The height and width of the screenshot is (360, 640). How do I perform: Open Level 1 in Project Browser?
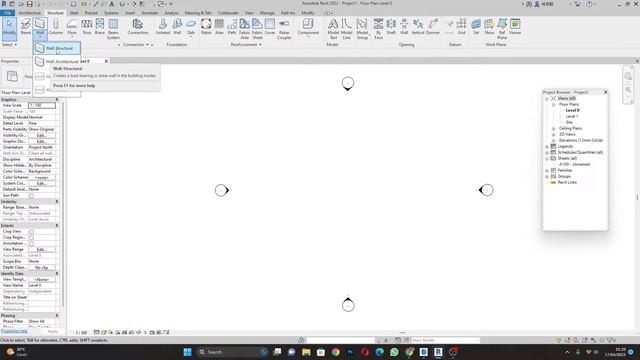click(x=572, y=116)
